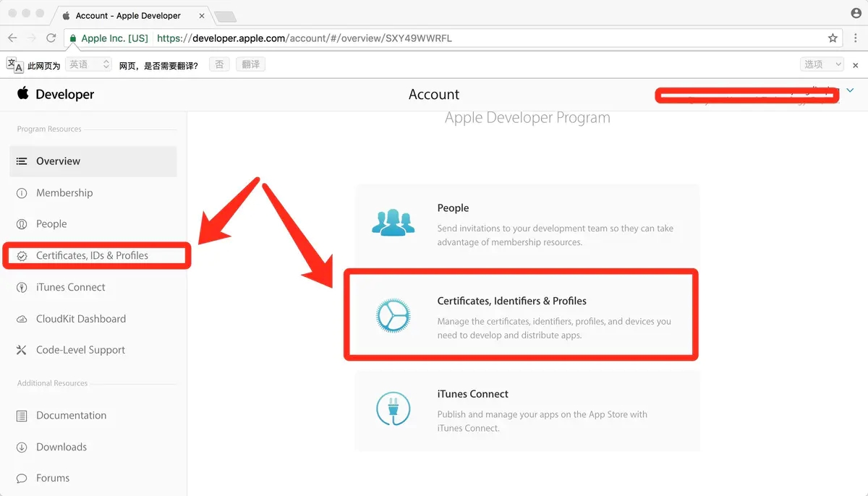This screenshot has width=868, height=496.
Task: Click the Certificates gear icon in card
Action: 393,316
